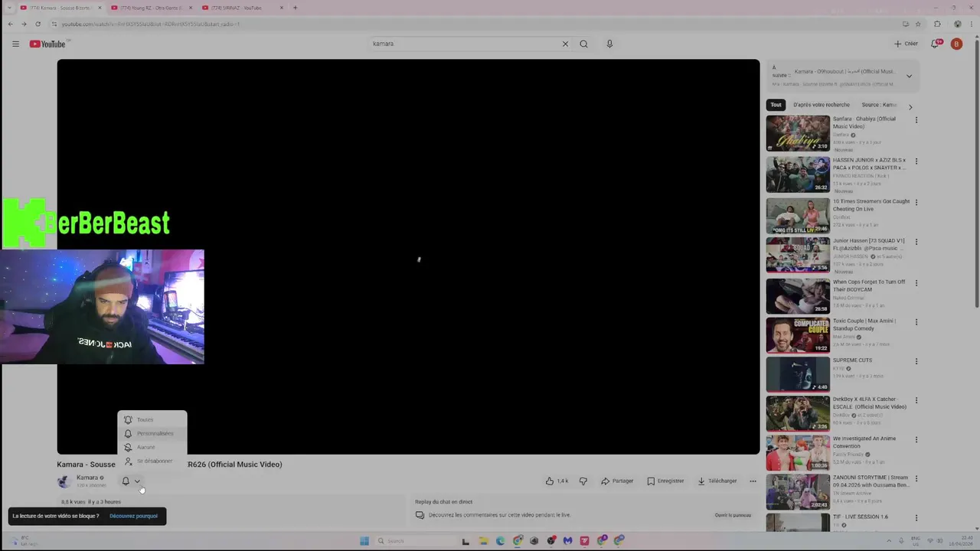Select Toutes notifications option
The width and height of the screenshot is (980, 551).
152,419
